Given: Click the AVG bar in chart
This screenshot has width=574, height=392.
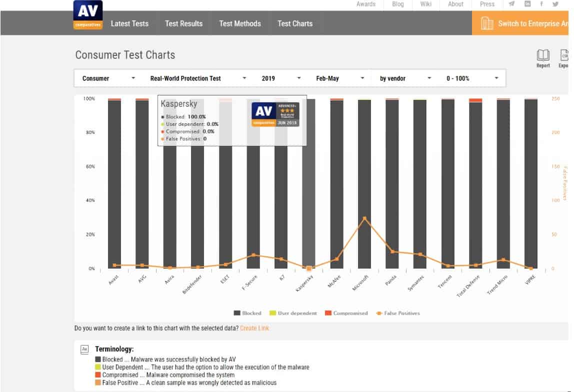Looking at the screenshot, I should pos(142,184).
